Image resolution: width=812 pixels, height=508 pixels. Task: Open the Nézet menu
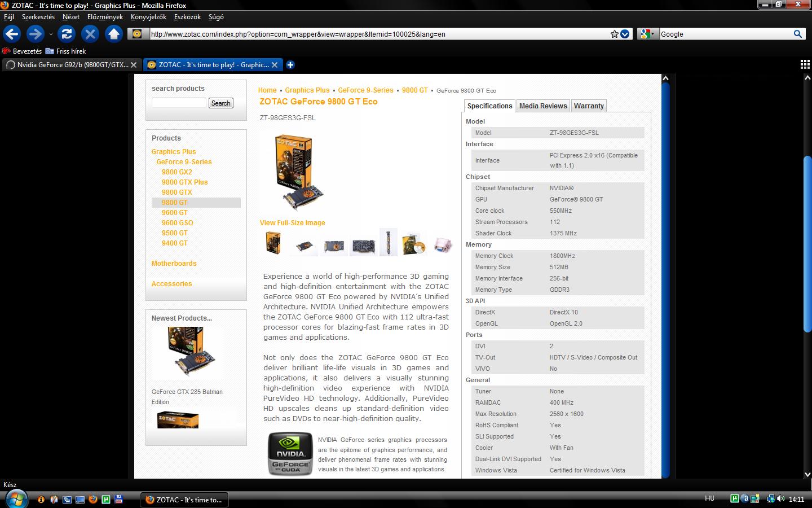click(x=71, y=17)
